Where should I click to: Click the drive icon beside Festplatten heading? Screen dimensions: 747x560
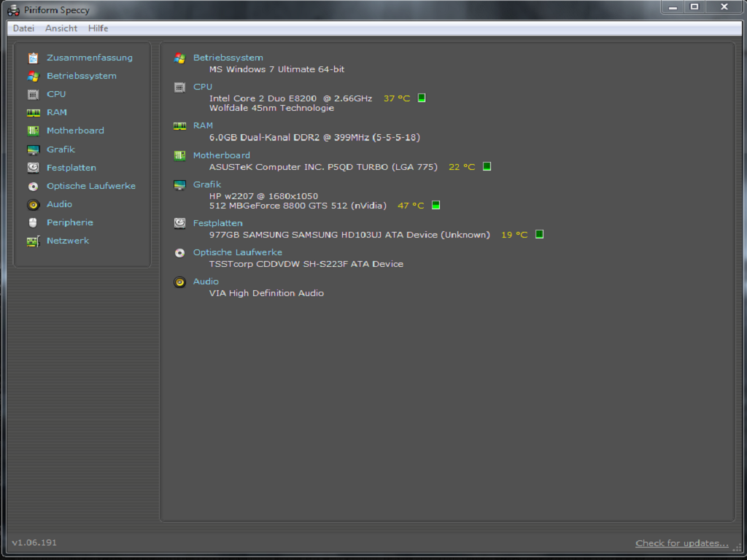pos(179,223)
